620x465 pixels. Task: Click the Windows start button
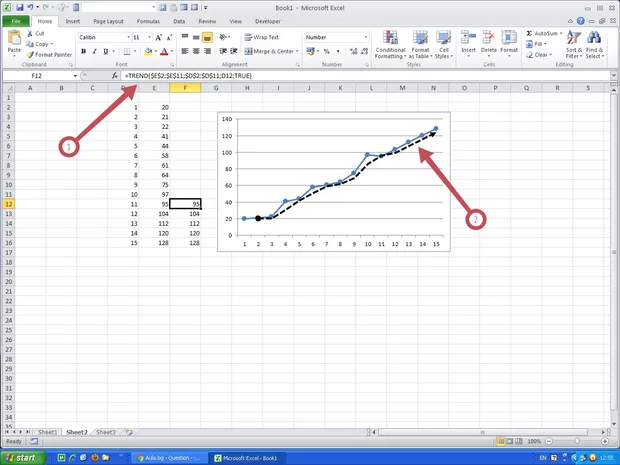pos(23,458)
